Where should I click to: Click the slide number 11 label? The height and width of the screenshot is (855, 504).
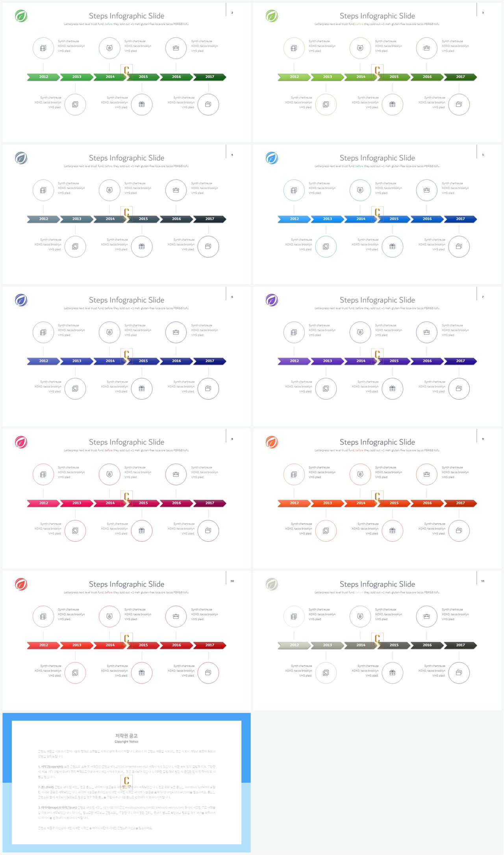click(483, 581)
